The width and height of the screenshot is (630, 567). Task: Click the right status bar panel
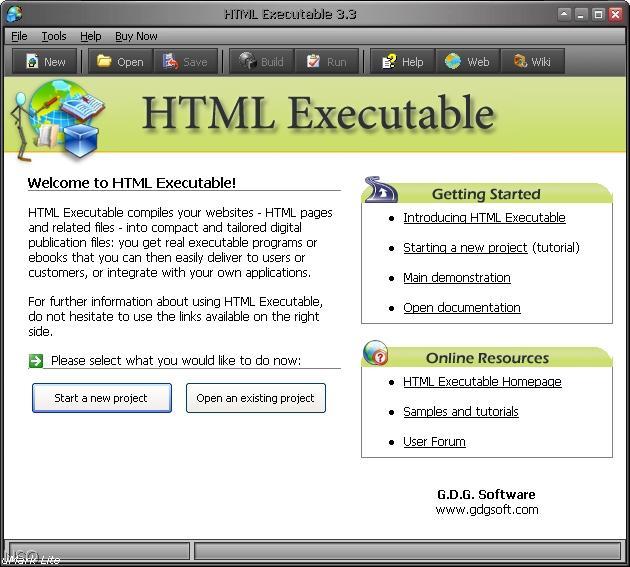coord(408,551)
